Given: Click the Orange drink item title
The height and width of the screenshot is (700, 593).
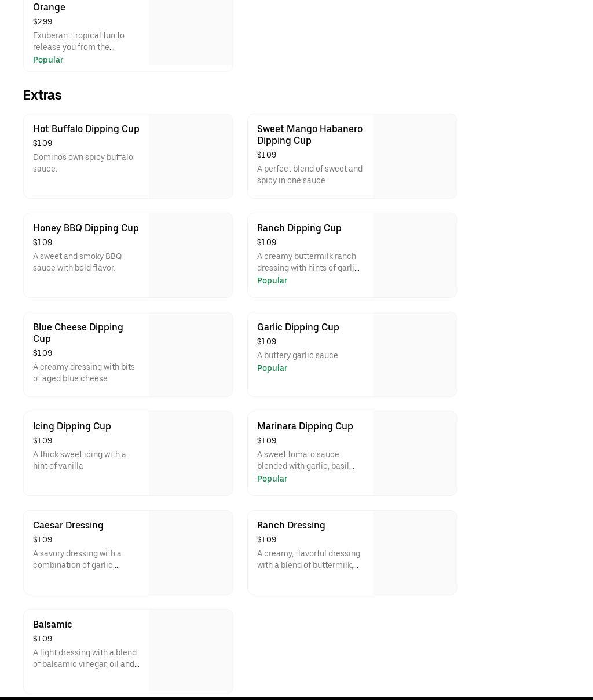Looking at the screenshot, I should tap(49, 7).
